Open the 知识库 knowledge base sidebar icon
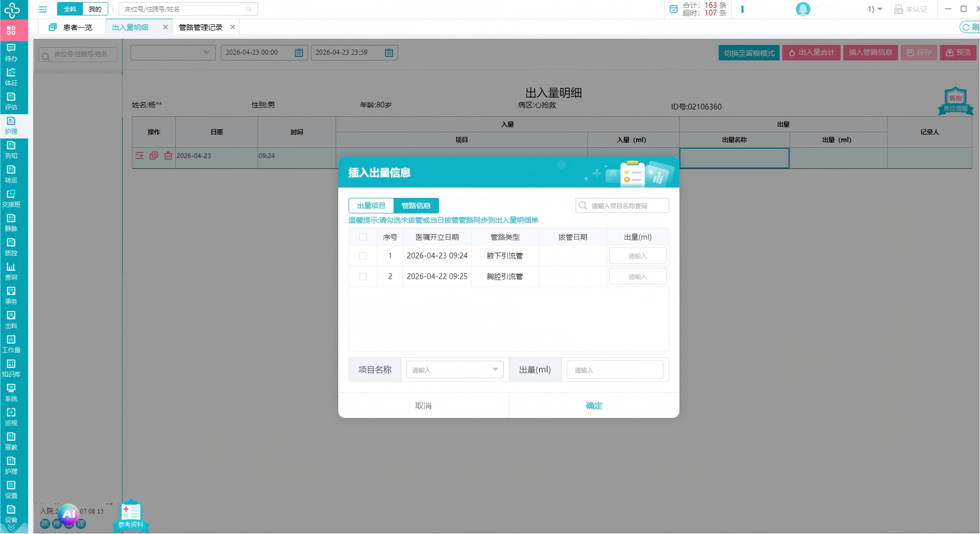This screenshot has width=980, height=534. pos(11,368)
